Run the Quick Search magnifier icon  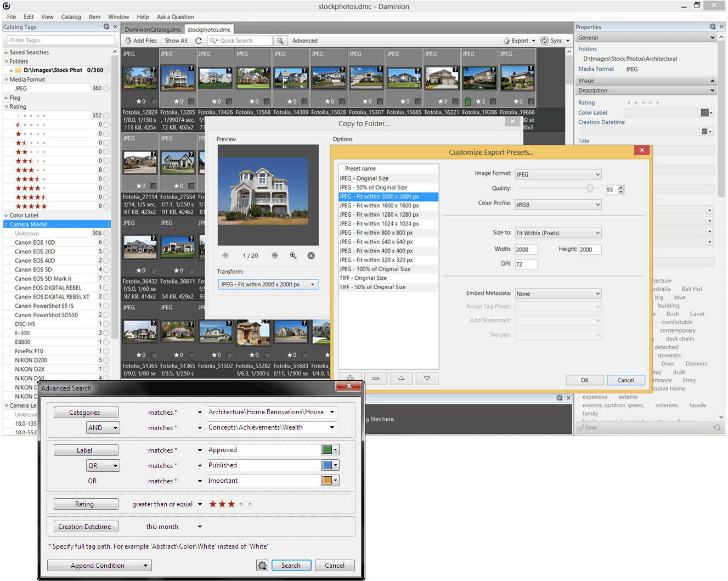coord(280,40)
